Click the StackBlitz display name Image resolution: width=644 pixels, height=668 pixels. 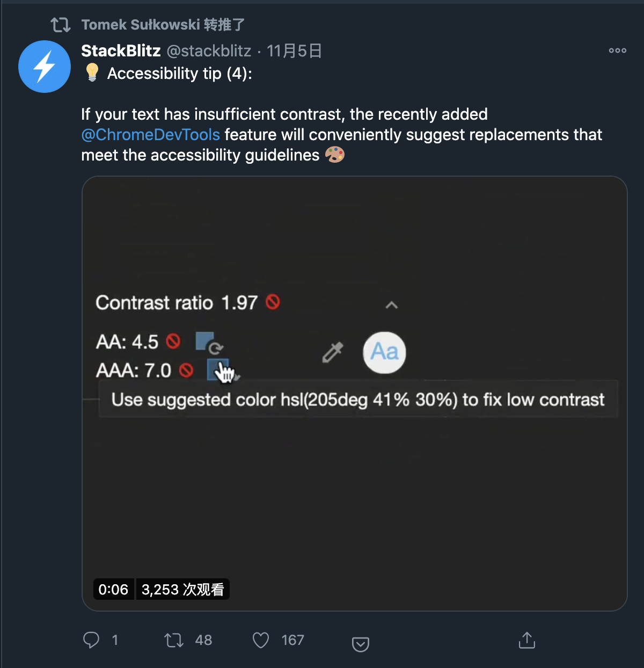click(x=121, y=50)
